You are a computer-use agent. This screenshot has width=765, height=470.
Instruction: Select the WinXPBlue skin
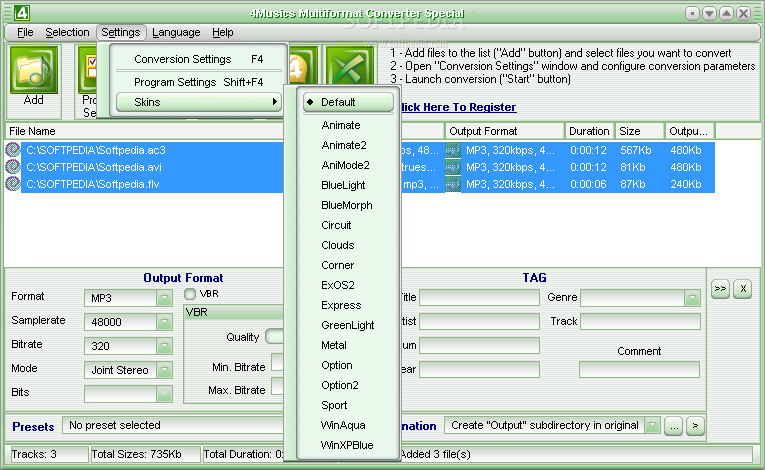348,445
